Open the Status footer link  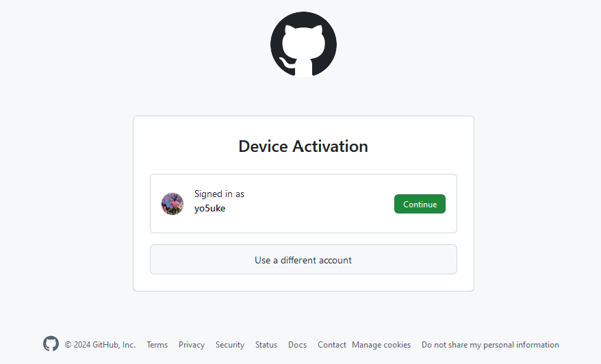[266, 345]
